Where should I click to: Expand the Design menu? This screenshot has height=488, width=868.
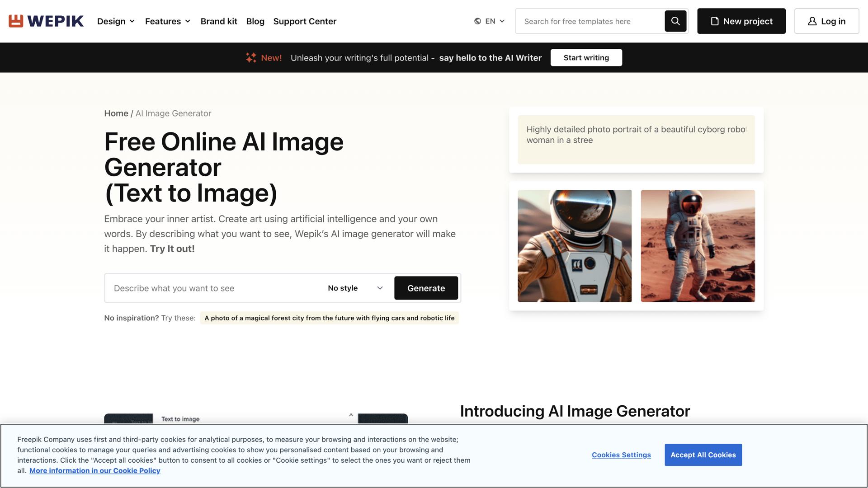coord(116,21)
